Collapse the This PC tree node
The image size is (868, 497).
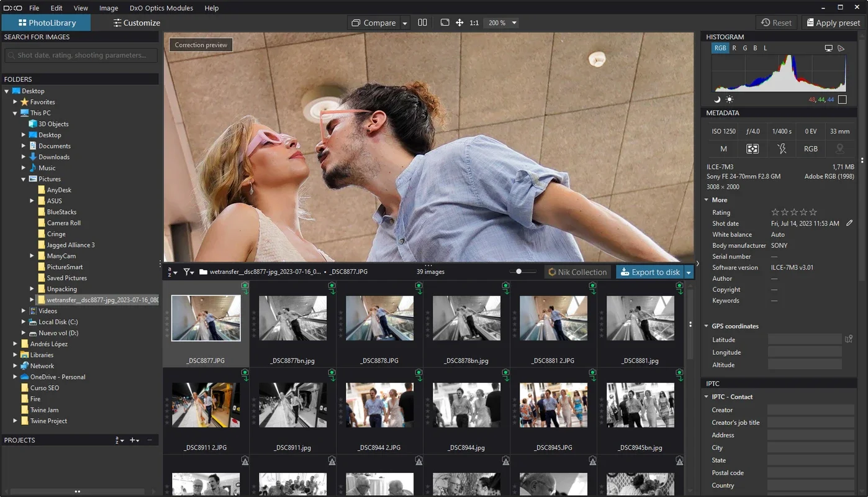(16, 113)
